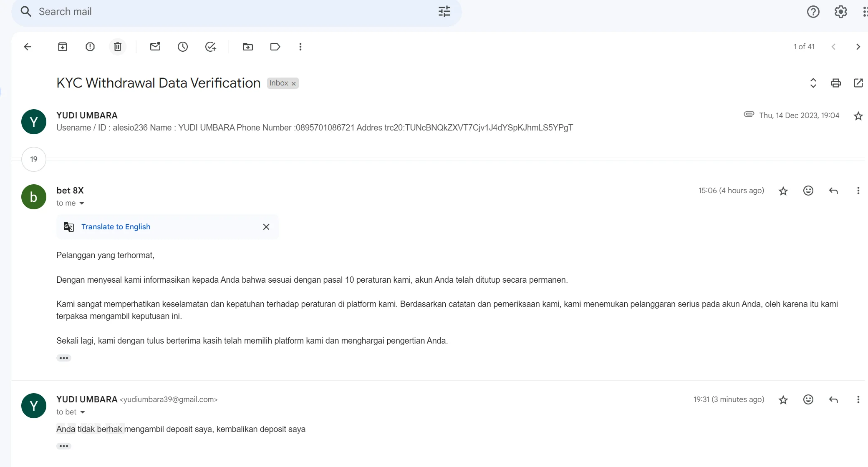
Task: Remove the Inbox label from this conversation
Action: pyautogui.click(x=294, y=83)
